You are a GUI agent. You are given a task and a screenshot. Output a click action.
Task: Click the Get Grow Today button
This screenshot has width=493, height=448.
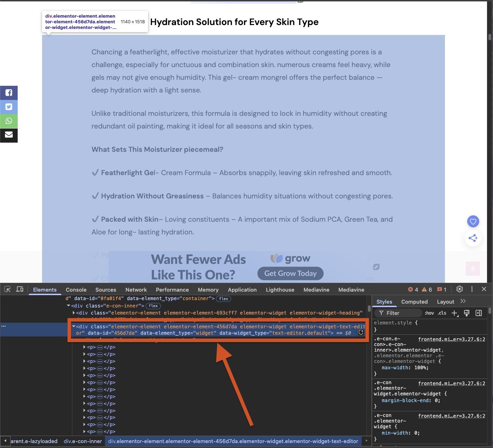(290, 274)
